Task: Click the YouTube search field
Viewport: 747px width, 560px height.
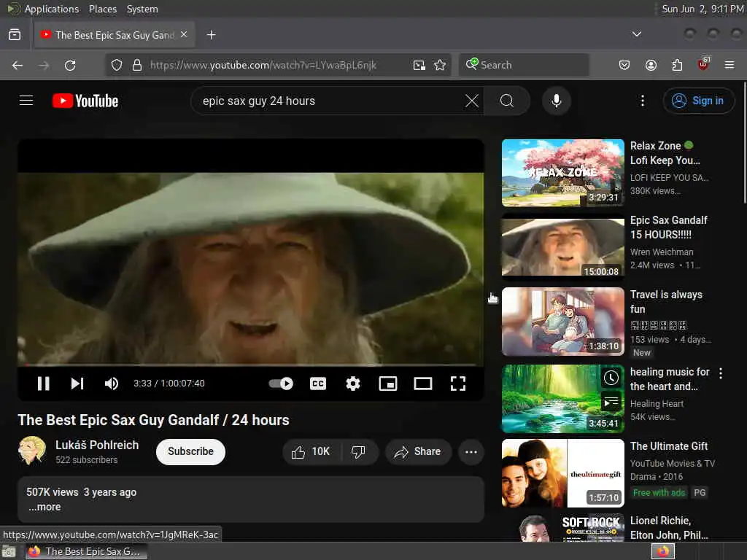Action: [329, 101]
